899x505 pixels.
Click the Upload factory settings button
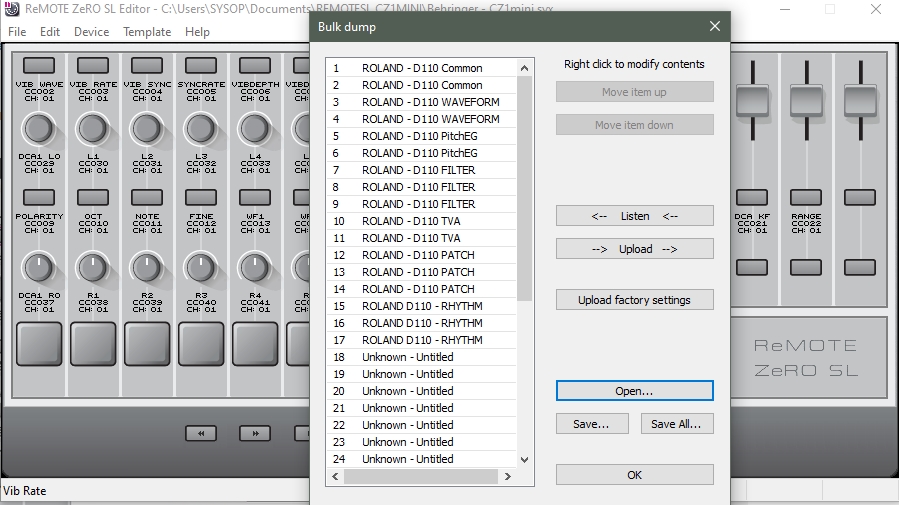tap(635, 300)
